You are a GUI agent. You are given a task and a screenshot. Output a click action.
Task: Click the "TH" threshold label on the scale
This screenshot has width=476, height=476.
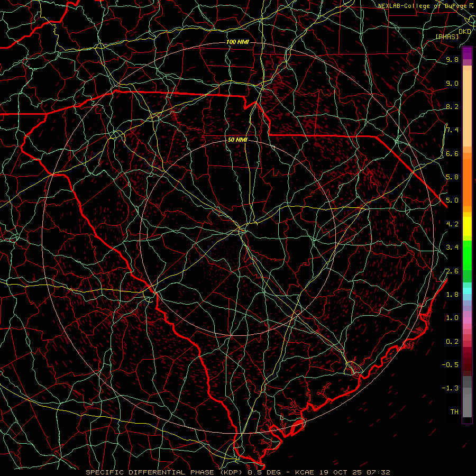coord(454,411)
